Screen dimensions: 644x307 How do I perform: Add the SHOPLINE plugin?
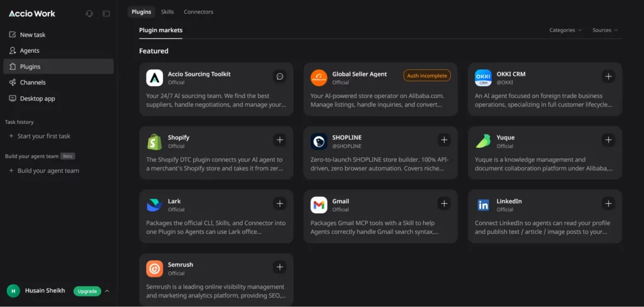(x=444, y=140)
